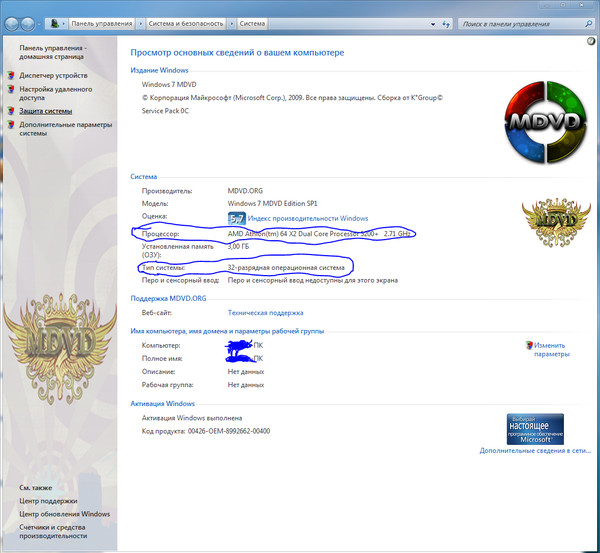The image size is (600, 553).
Task: Click product code 00426-OEM-8992662-00400
Action: point(229,431)
